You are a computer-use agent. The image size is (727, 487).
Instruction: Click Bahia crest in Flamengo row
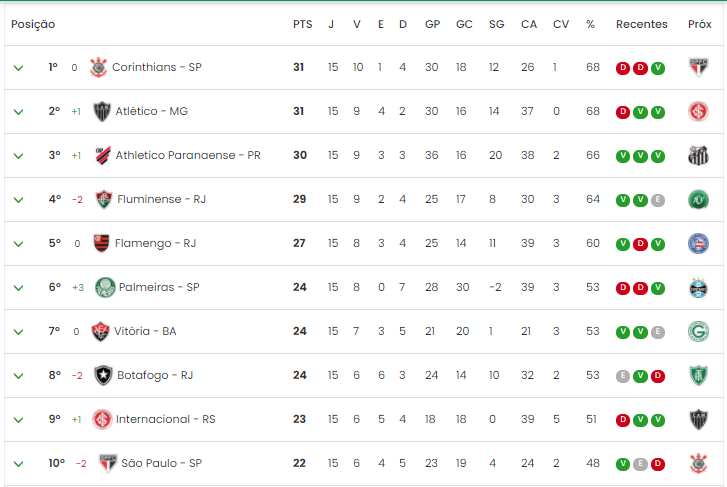[x=698, y=244]
